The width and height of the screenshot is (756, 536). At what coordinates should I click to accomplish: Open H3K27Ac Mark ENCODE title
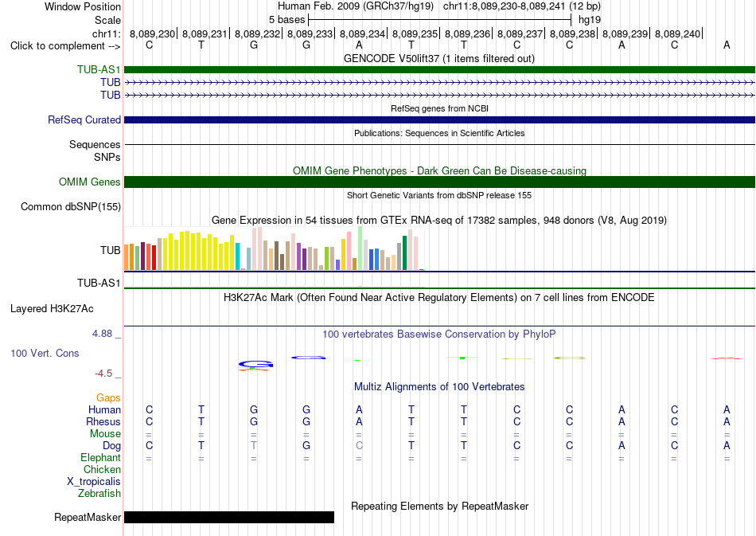click(438, 297)
